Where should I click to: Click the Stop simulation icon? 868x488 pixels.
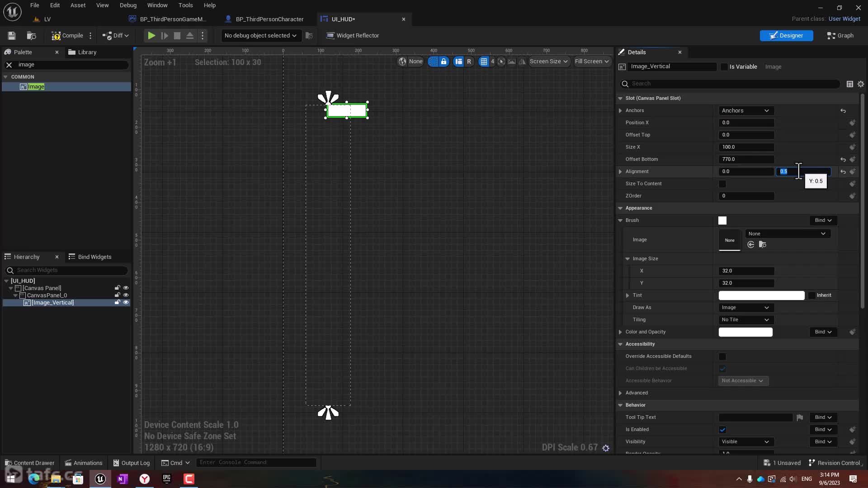177,36
